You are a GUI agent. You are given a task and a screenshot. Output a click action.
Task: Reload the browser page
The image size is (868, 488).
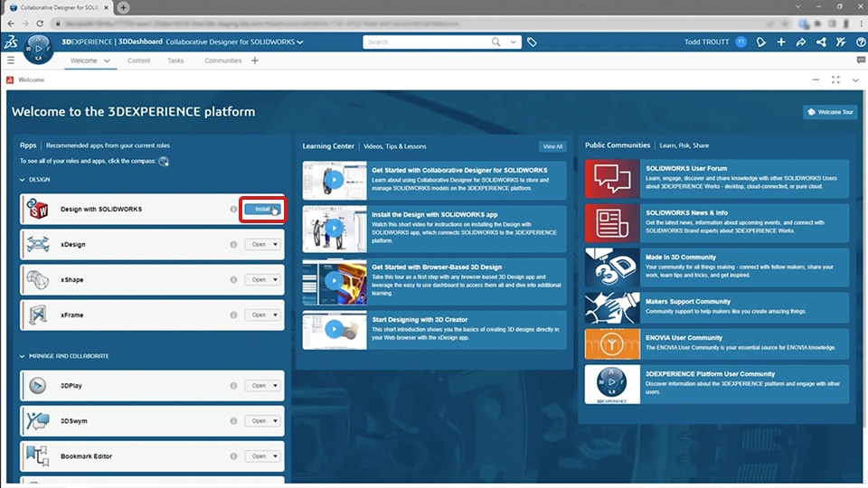[40, 23]
